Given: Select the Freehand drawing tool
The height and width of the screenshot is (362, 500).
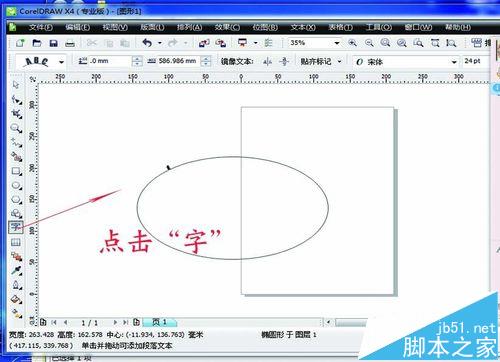Looking at the screenshot, I should [x=16, y=143].
